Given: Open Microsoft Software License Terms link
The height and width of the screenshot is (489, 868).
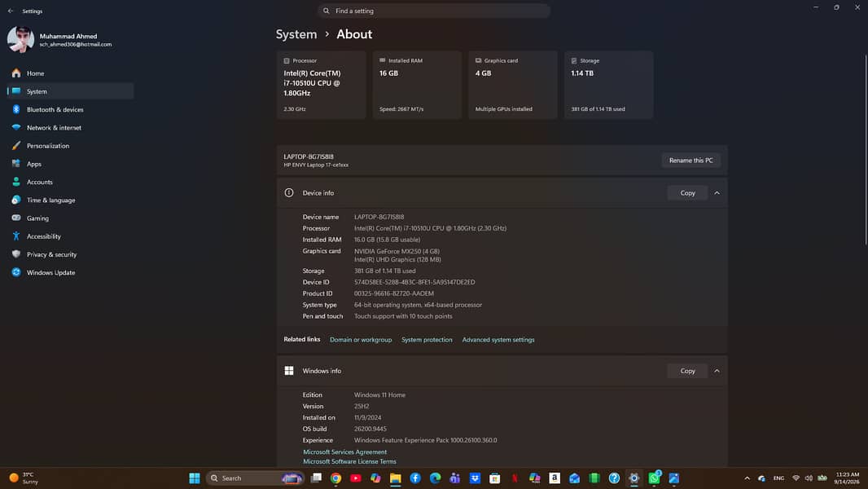Looking at the screenshot, I should [x=349, y=461].
